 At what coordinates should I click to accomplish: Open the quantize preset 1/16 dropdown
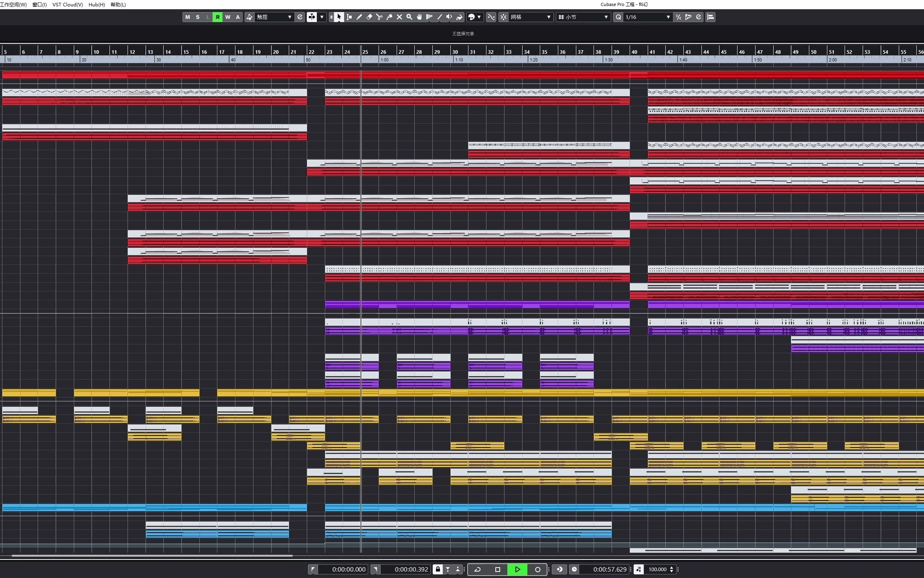(648, 17)
